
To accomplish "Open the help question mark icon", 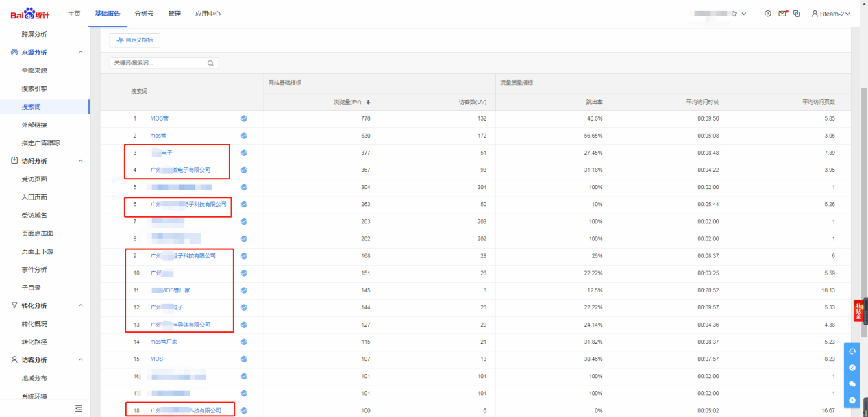I will click(767, 14).
